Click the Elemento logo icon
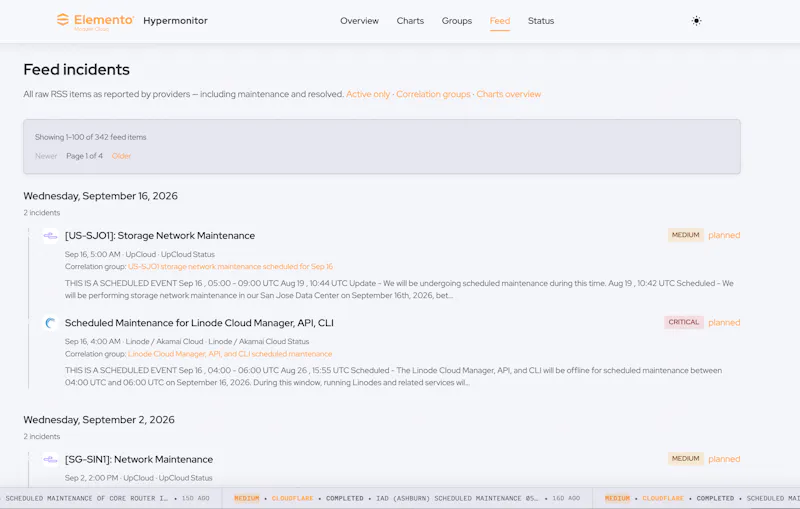Screen dimensions: 800x509 [63, 20]
